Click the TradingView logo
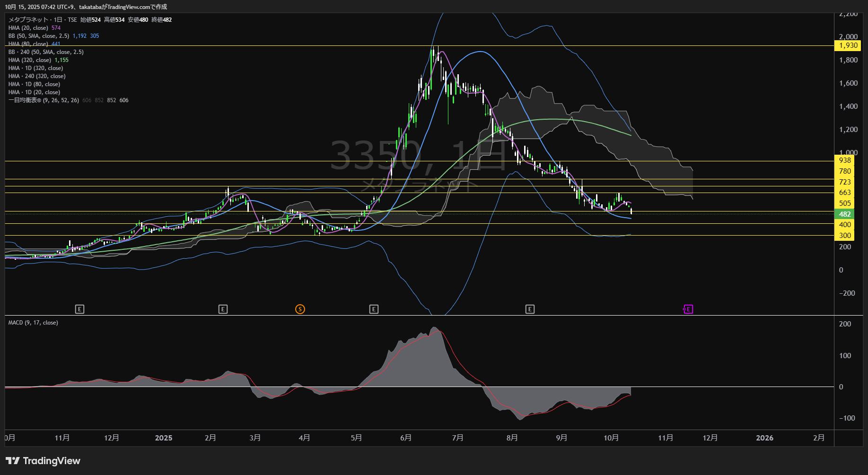868x475 pixels. (43, 461)
